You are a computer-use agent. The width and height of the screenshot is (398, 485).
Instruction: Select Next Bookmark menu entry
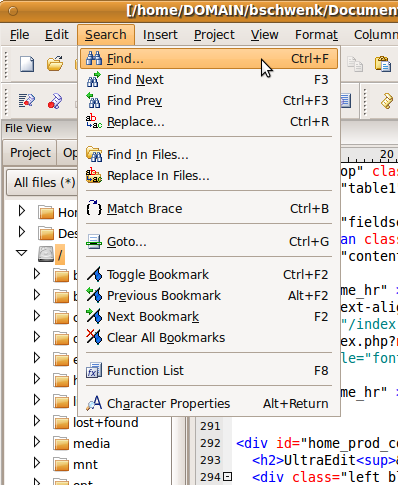[209, 317]
